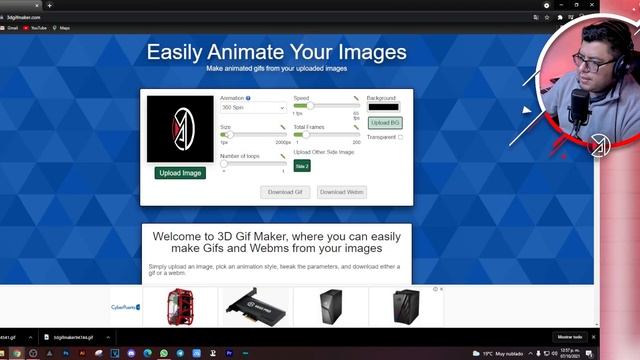This screenshot has width=640, height=360.
Task: Open the Animation dropdown showing 360 Spin
Action: pyautogui.click(x=253, y=108)
